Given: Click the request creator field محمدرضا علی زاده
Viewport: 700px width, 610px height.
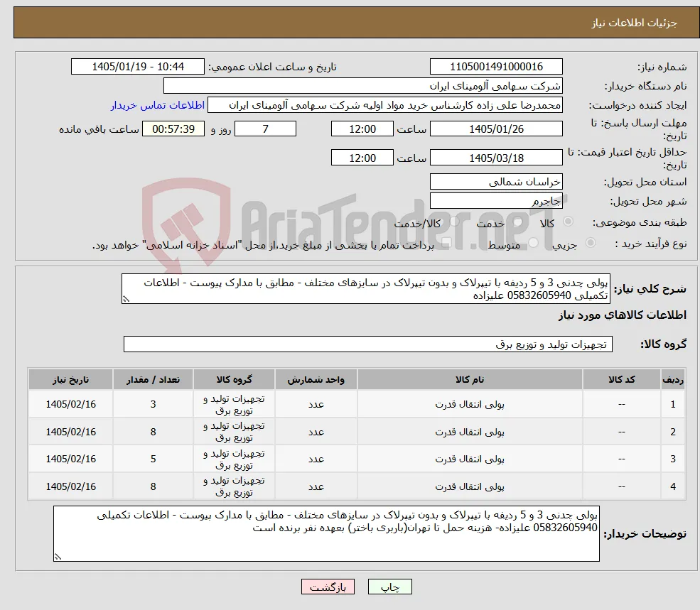Looking at the screenshot, I should tap(384, 105).
